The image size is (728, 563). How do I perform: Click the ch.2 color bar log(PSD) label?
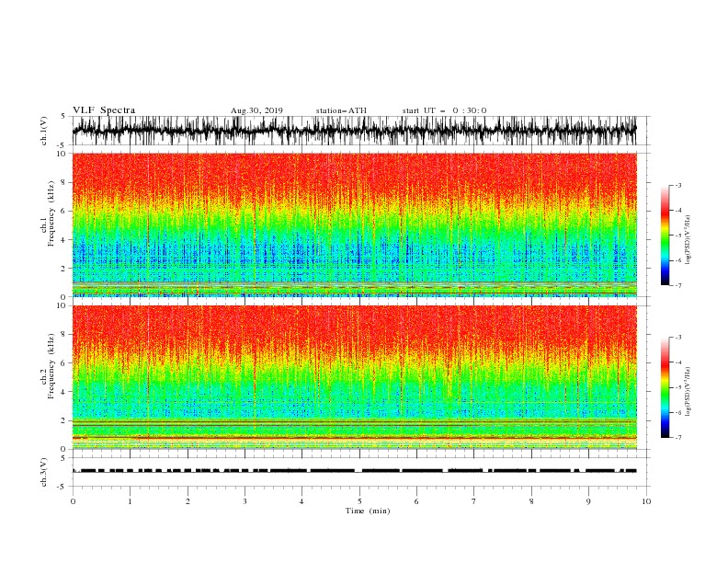688,391
